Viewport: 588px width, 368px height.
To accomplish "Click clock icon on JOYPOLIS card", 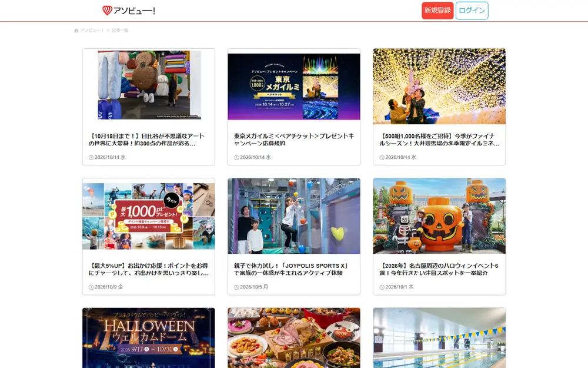I will tap(236, 287).
